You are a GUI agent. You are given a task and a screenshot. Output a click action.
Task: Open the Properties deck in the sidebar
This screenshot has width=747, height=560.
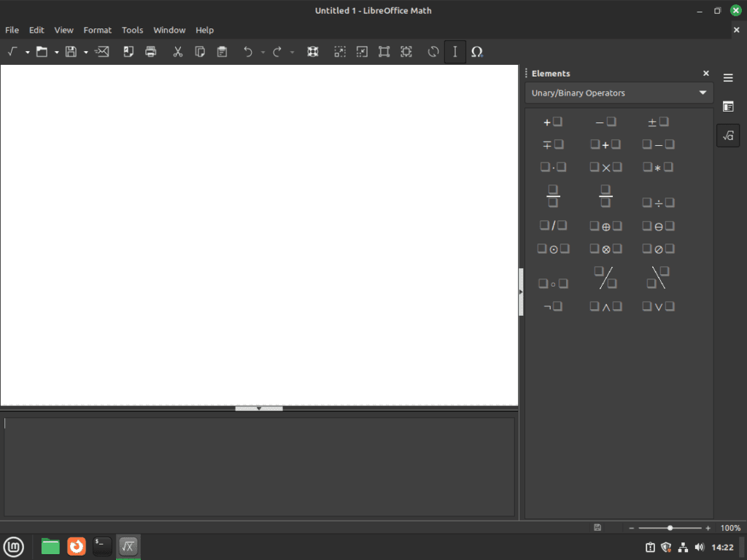pos(728,106)
